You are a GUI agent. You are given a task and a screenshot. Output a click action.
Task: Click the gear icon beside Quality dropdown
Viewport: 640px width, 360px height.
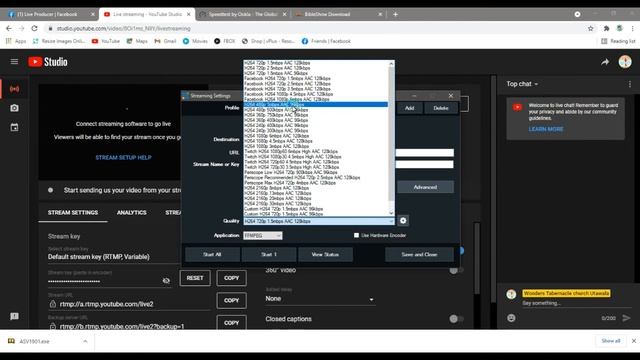coord(403,221)
